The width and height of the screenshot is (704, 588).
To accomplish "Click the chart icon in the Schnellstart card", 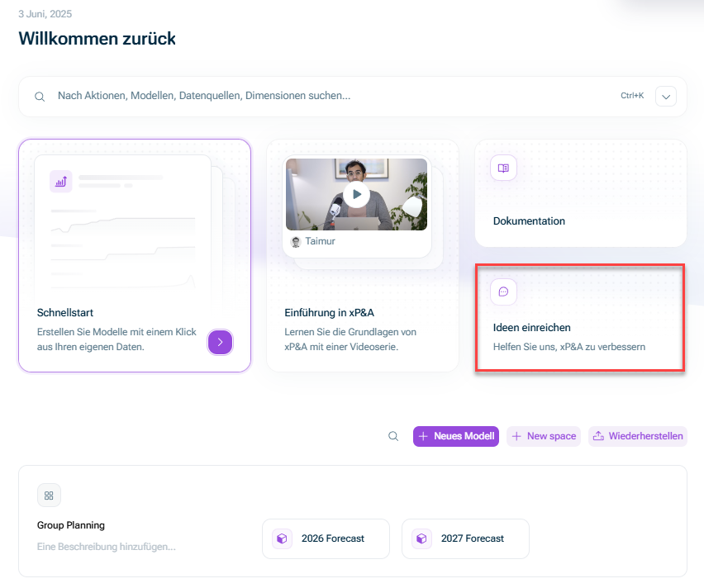I will click(60, 182).
